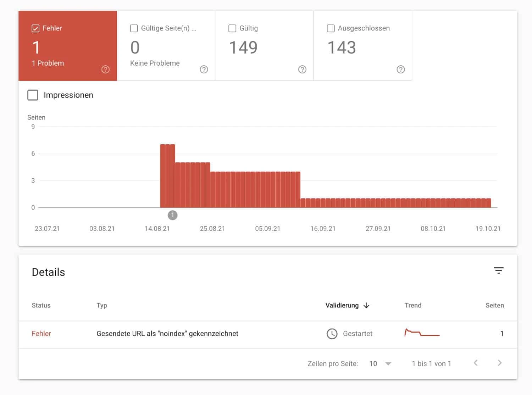Open the Zeilen pro Seite dropdown
Image resolution: width=532 pixels, height=395 pixels.
[379, 363]
